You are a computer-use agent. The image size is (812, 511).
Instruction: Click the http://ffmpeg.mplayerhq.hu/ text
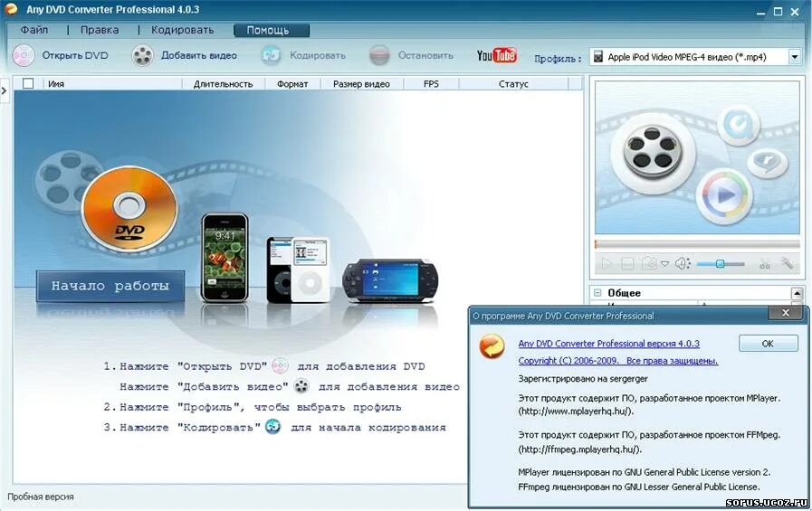pyautogui.click(x=580, y=449)
